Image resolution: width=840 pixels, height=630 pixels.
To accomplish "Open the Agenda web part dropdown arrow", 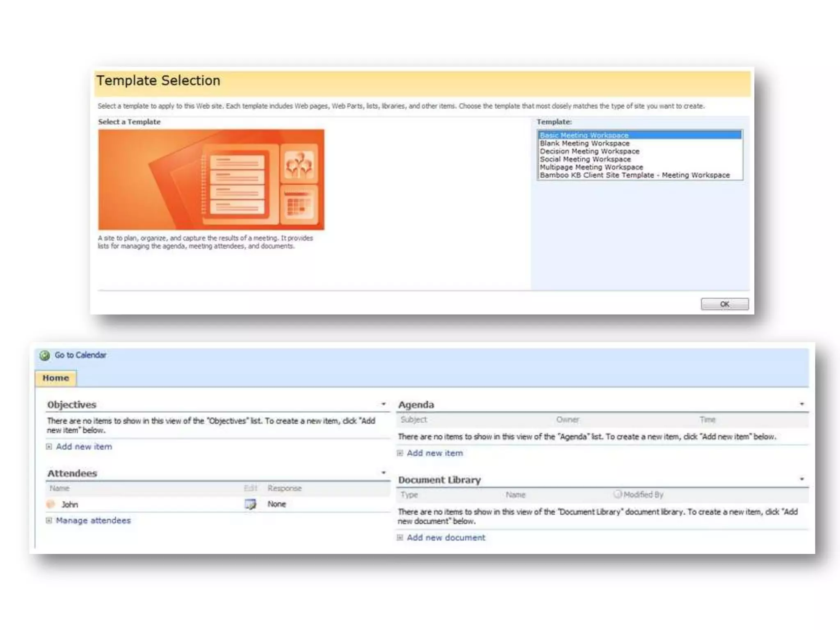I will tap(802, 404).
